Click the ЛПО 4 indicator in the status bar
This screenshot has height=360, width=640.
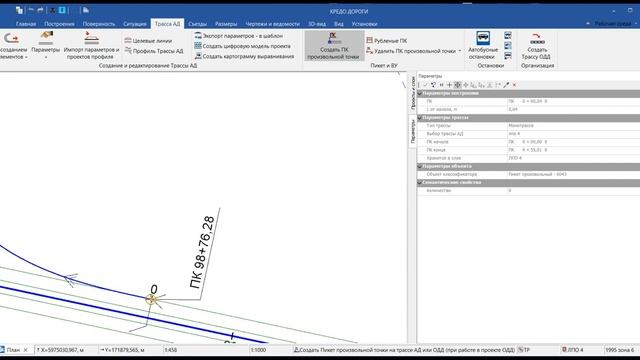click(x=572, y=350)
